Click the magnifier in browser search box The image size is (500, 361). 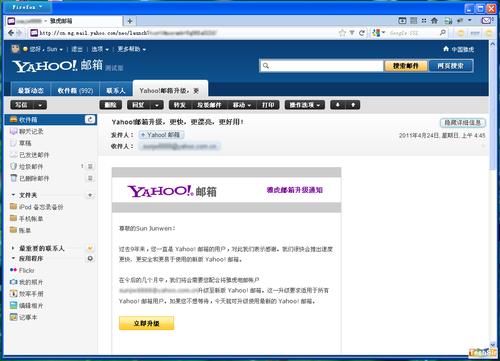(443, 33)
